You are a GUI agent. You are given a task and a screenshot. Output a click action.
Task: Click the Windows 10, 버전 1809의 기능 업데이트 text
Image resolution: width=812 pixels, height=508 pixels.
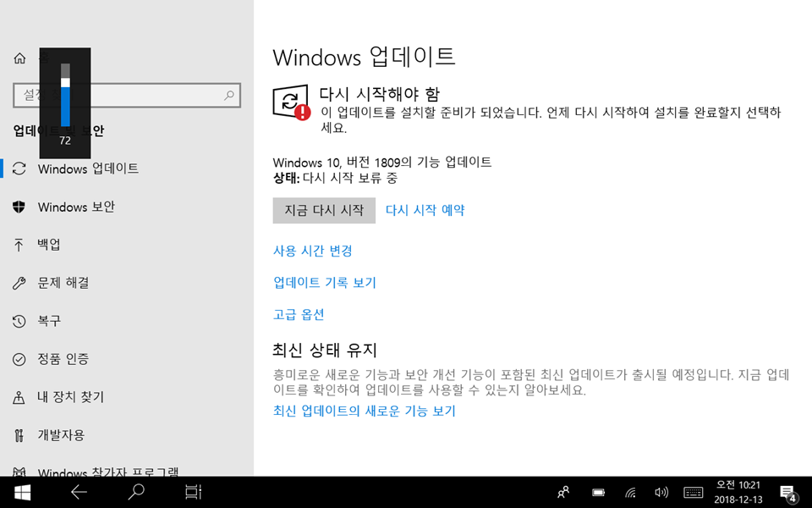(x=382, y=163)
